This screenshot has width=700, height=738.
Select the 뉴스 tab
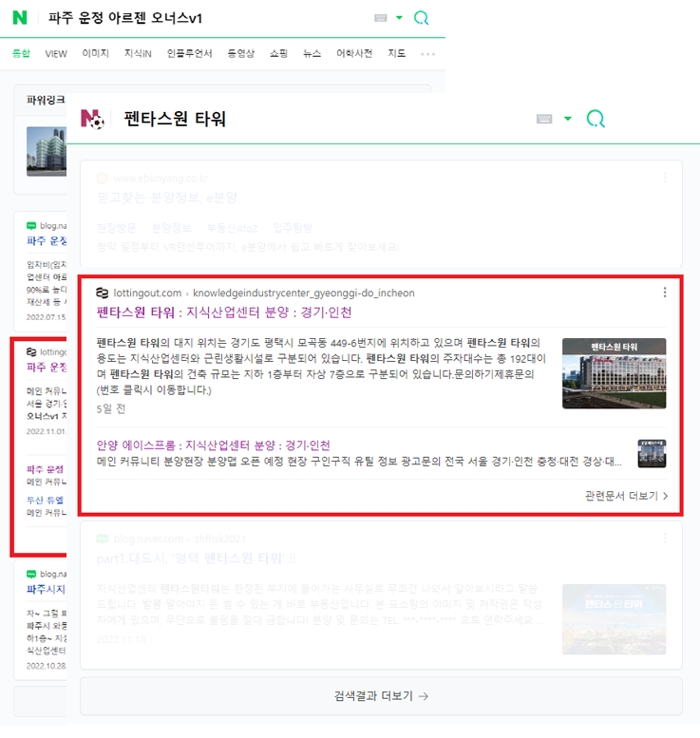click(312, 53)
